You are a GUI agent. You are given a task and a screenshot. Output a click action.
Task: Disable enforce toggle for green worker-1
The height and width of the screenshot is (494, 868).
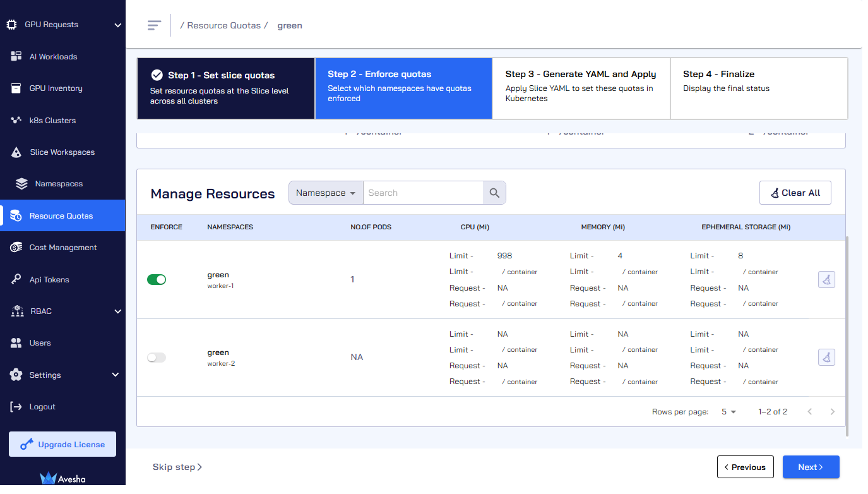click(157, 279)
